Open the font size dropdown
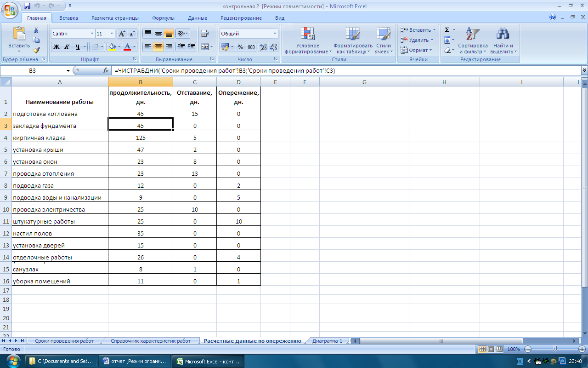Screen dimensions: 588x368 [112, 34]
